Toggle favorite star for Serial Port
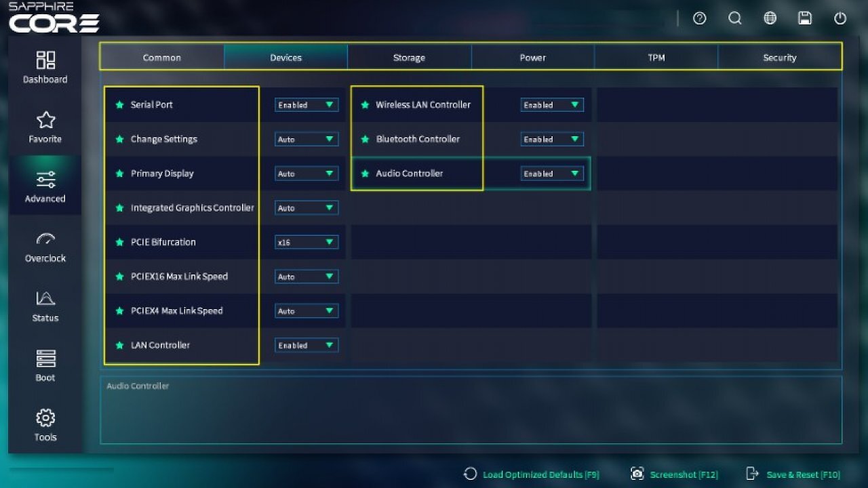The image size is (868, 488). 119,105
